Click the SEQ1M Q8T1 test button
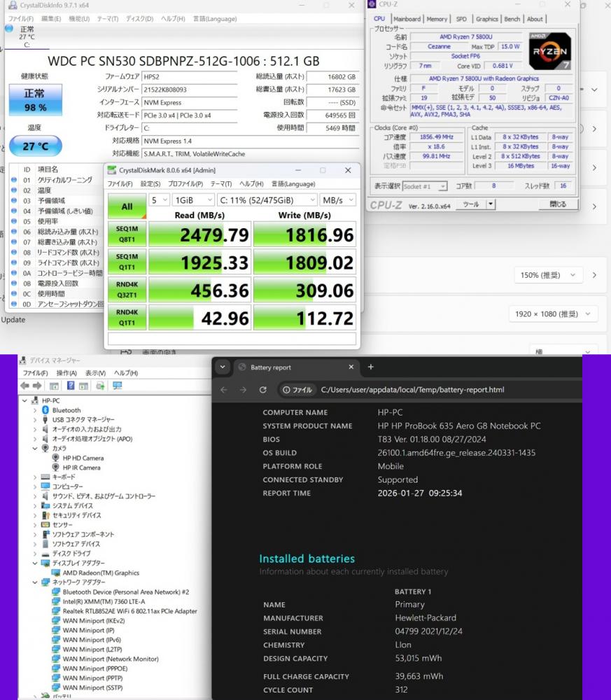This screenshot has height=700, width=611. coord(127,234)
